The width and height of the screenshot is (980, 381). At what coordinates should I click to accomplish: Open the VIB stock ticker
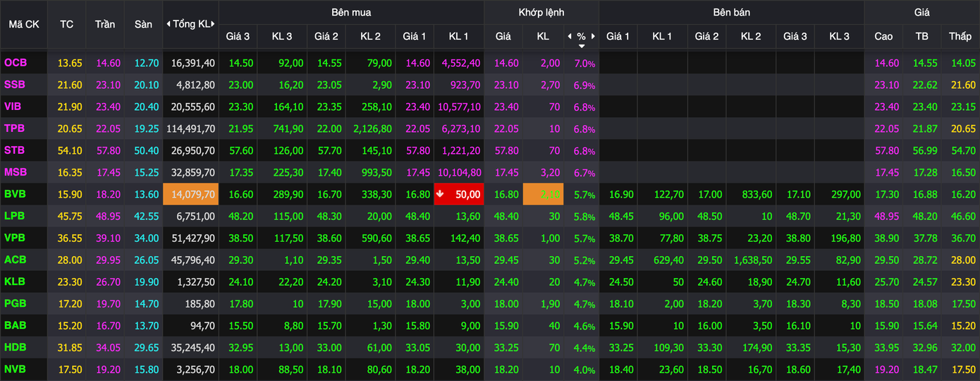tap(14, 107)
